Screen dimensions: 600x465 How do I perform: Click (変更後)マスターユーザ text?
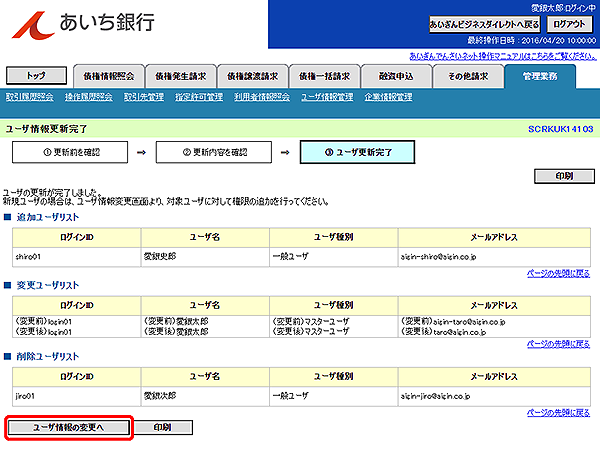point(310,331)
